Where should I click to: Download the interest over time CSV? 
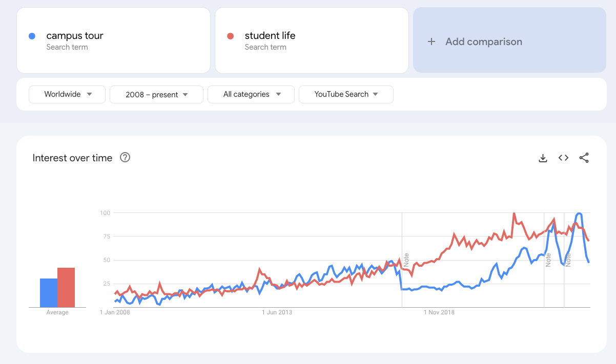click(x=543, y=158)
